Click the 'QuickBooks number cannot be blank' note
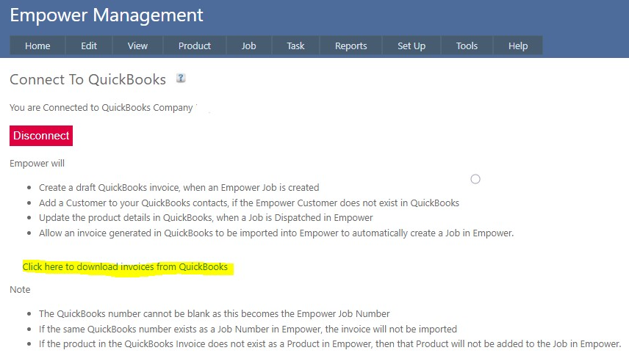Screen dimensions: 629x364 click(213, 314)
